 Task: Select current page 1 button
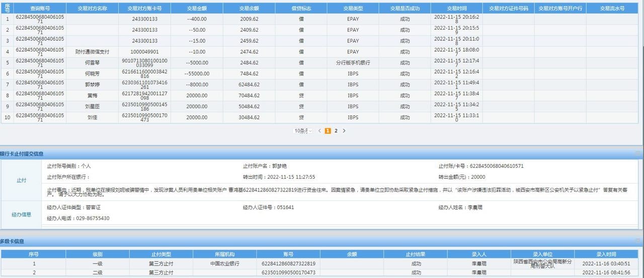(328, 131)
